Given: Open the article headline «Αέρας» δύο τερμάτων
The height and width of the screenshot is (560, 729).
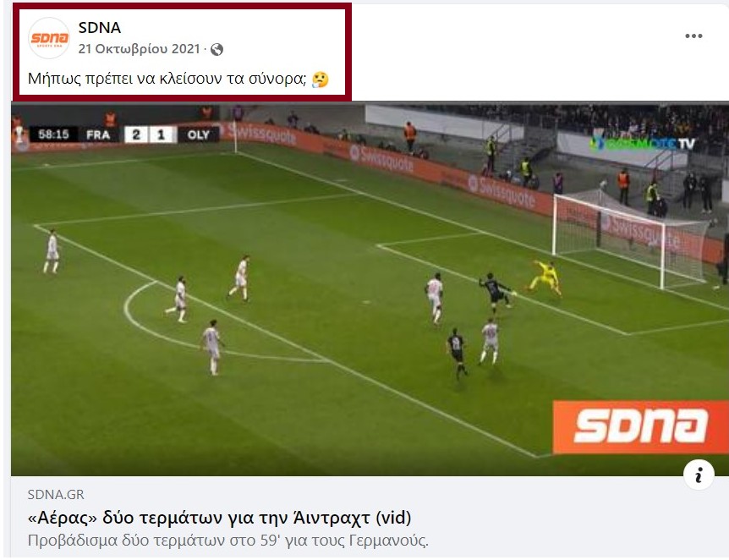Looking at the screenshot, I should click(219, 517).
